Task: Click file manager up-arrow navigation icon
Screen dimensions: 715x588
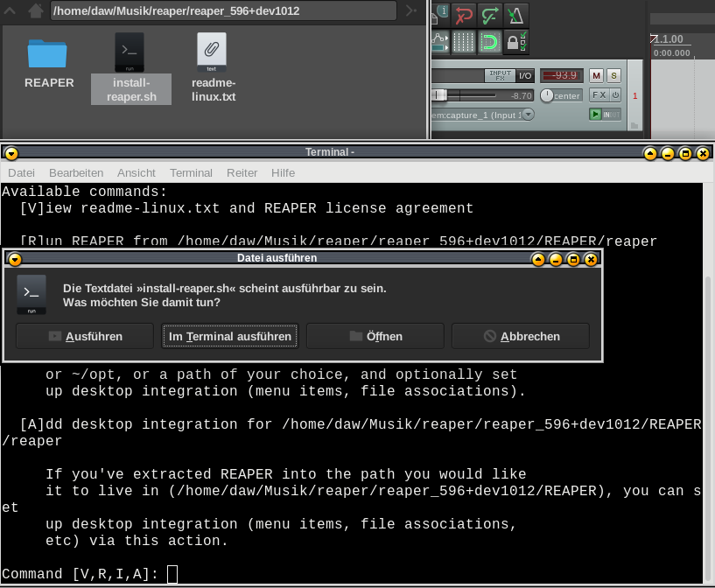Action: click(10, 10)
